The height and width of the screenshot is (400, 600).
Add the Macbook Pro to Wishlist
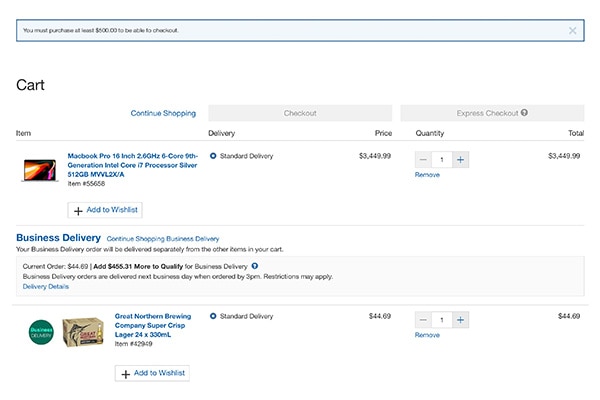point(105,210)
